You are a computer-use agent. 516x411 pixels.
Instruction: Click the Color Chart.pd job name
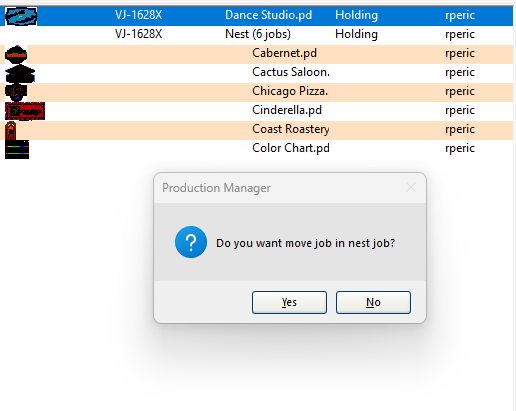(x=291, y=148)
